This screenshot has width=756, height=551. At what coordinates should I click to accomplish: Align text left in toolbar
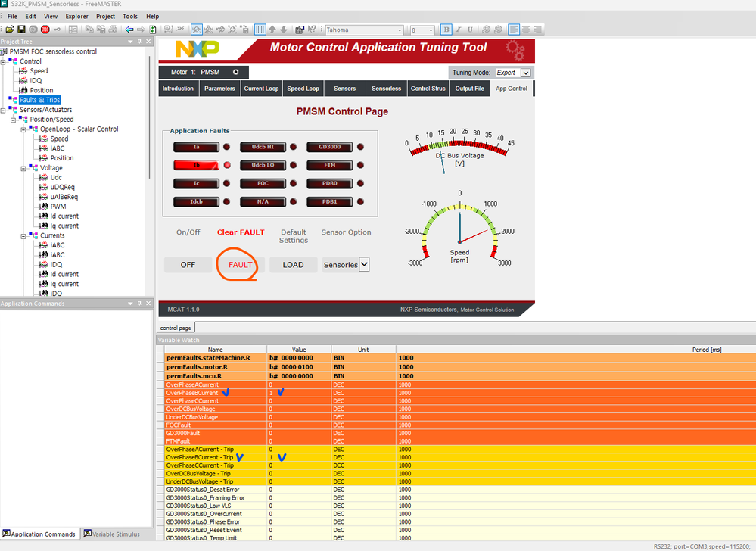[x=514, y=30]
